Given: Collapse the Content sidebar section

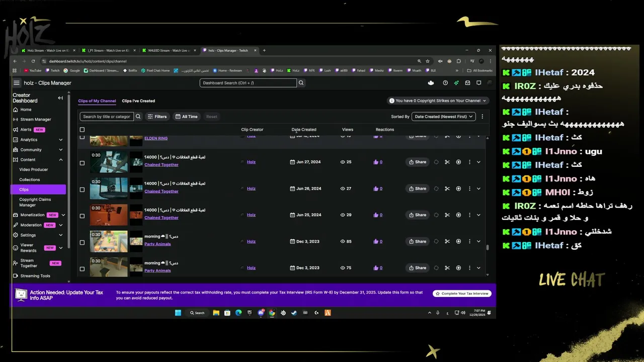Looking at the screenshot, I should 61,160.
